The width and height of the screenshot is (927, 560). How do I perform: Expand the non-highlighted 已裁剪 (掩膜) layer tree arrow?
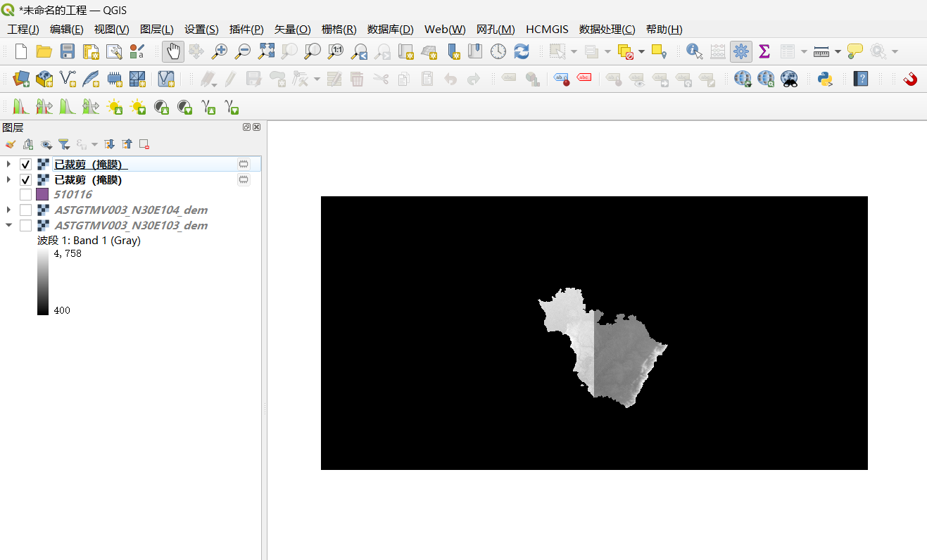coord(8,179)
